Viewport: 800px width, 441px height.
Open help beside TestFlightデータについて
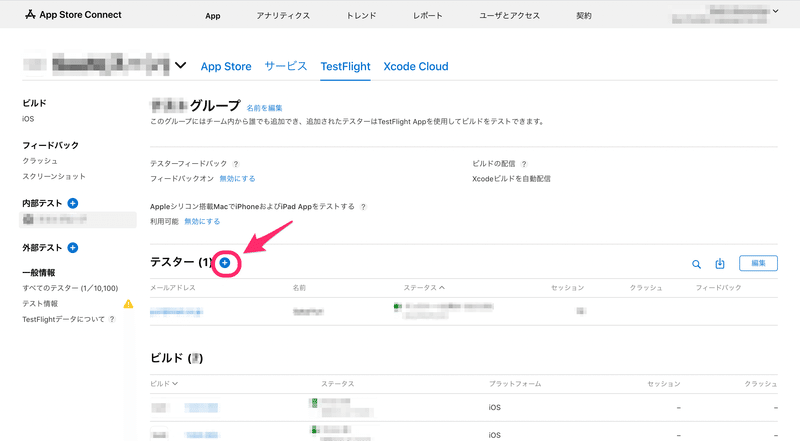112,319
